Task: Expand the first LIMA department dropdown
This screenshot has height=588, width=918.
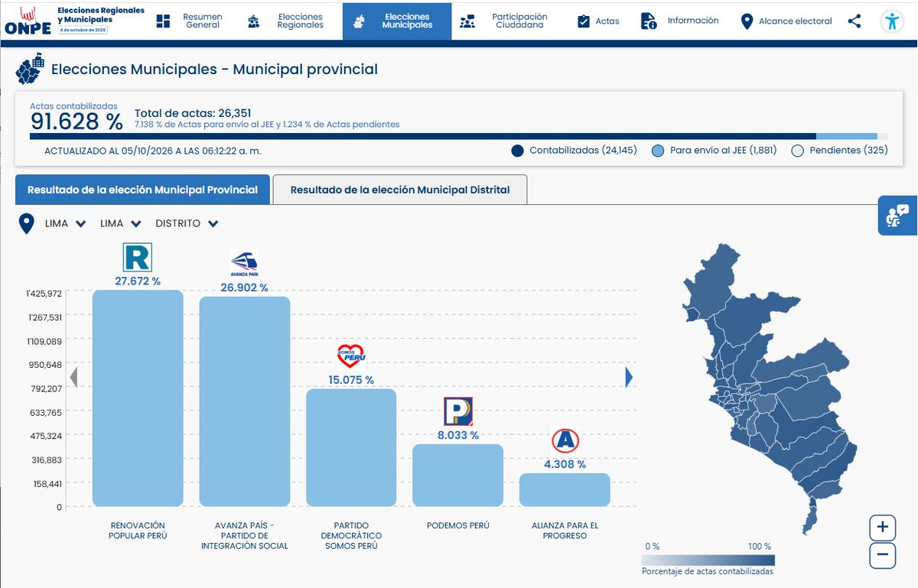Action: pyautogui.click(x=65, y=224)
